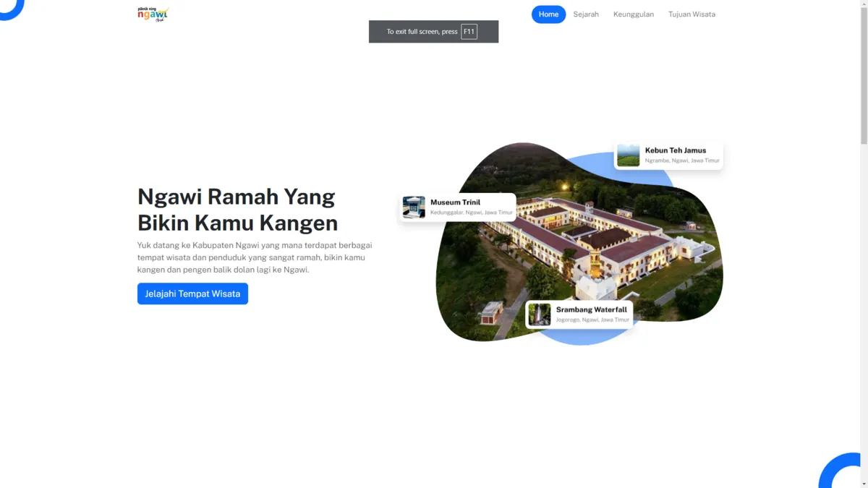Click the aerial building hero image
The width and height of the screenshot is (868, 488).
(x=579, y=242)
